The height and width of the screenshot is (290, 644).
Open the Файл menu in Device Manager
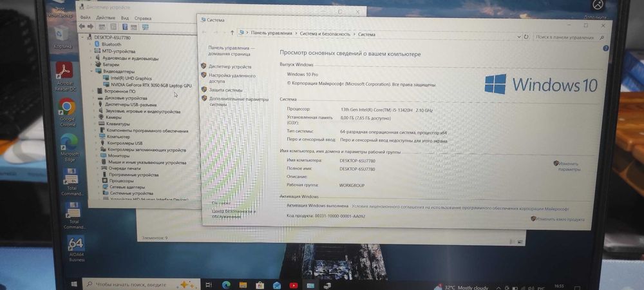pyautogui.click(x=85, y=18)
